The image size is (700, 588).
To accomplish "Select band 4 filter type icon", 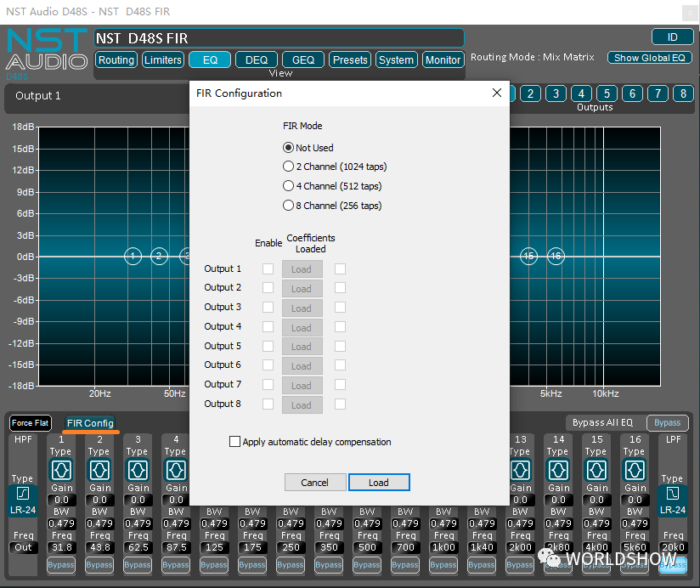I will click(x=176, y=470).
